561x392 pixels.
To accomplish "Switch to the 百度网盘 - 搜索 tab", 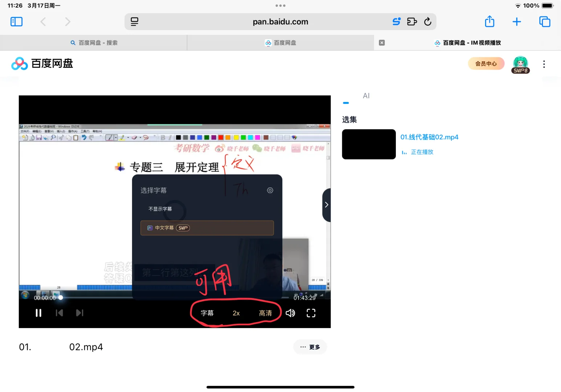I will click(x=94, y=42).
